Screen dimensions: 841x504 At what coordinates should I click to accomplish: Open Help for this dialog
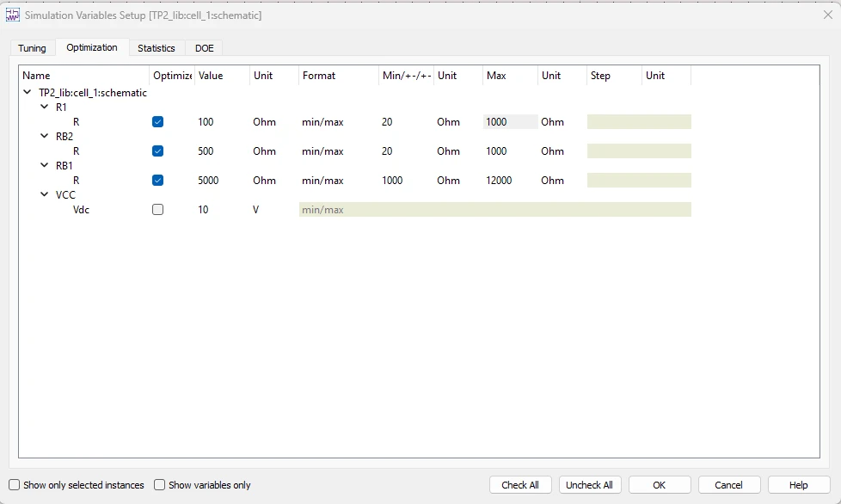799,485
